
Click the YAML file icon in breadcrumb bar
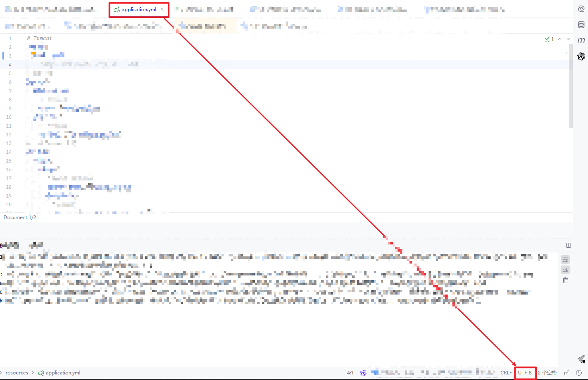click(41, 372)
